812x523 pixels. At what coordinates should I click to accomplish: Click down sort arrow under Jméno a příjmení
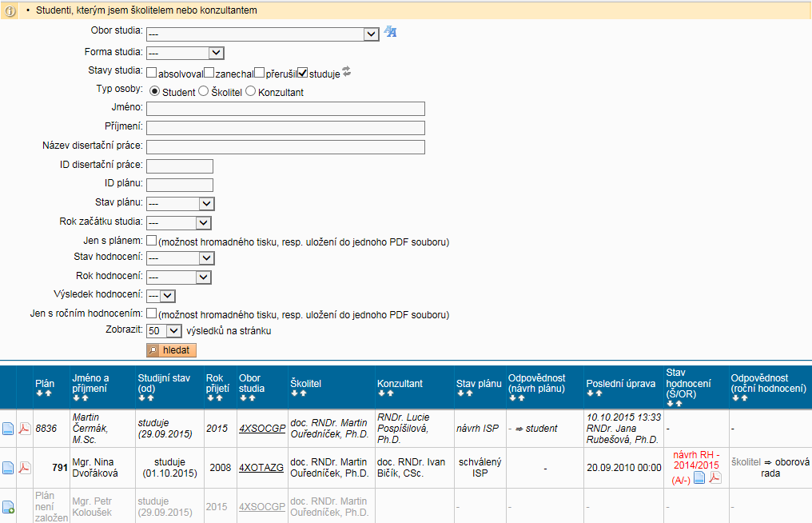[x=77, y=398]
